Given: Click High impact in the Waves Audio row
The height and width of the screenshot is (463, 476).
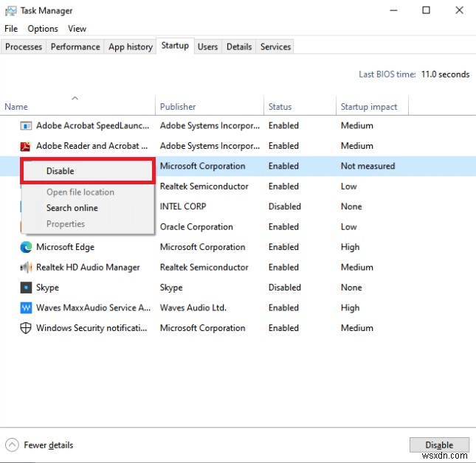Looking at the screenshot, I should coord(351,307).
